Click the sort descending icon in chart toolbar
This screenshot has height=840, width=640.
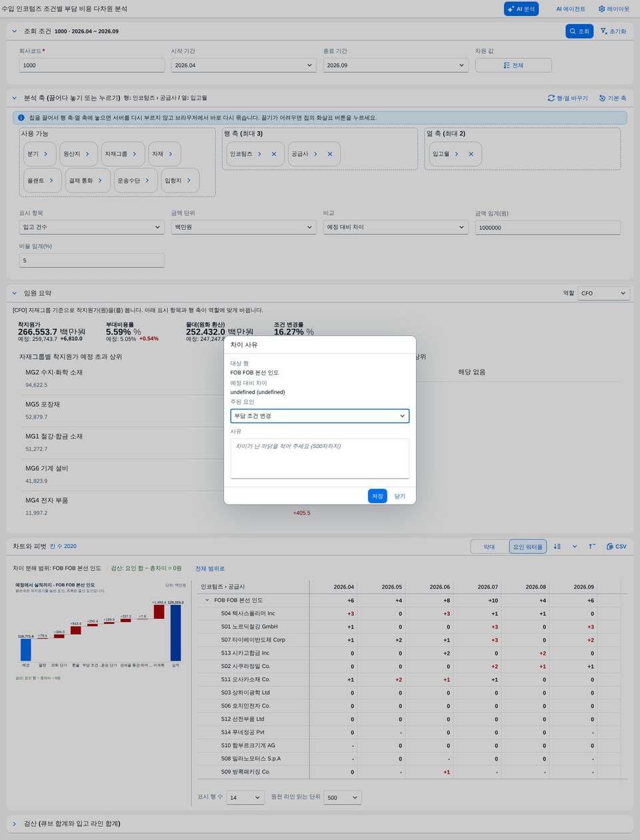pyautogui.click(x=557, y=547)
